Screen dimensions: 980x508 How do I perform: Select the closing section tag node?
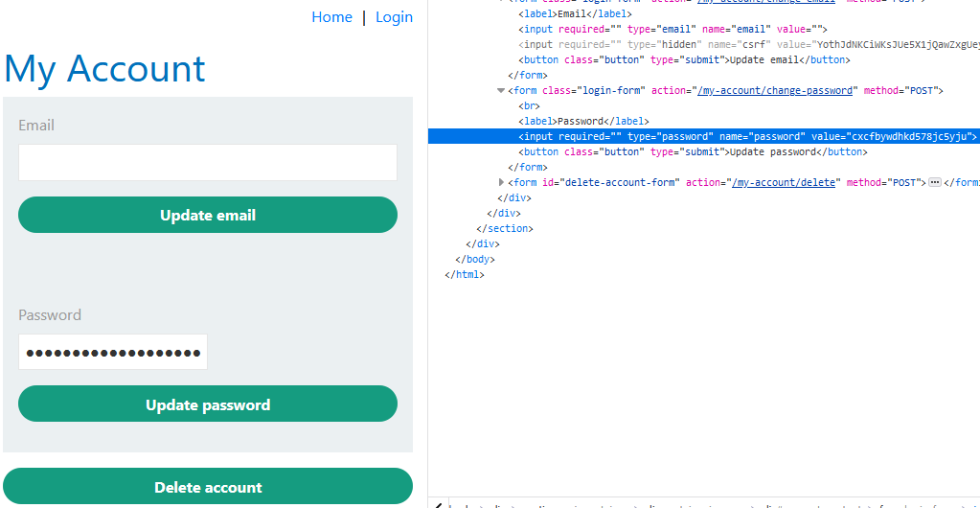(504, 228)
